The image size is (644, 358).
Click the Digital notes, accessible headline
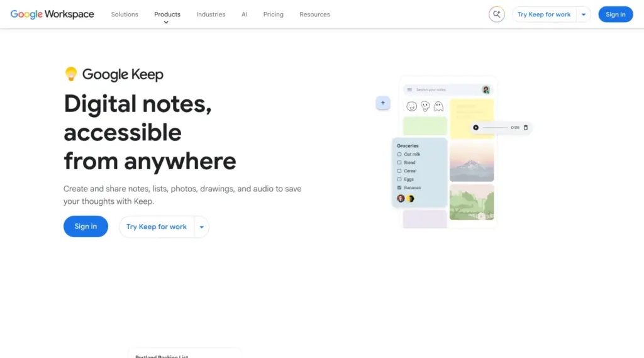[x=150, y=131]
